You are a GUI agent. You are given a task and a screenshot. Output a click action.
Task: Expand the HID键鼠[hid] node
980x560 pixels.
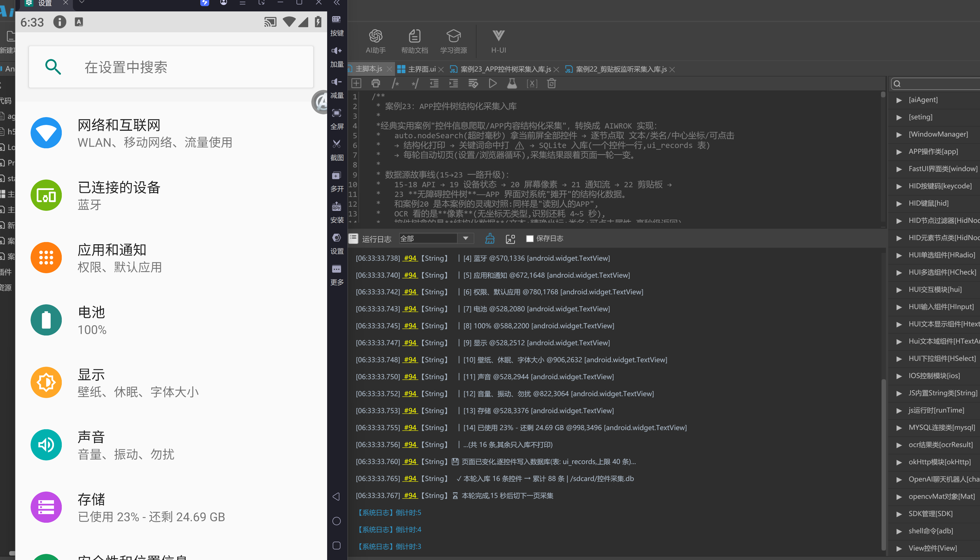coord(899,203)
